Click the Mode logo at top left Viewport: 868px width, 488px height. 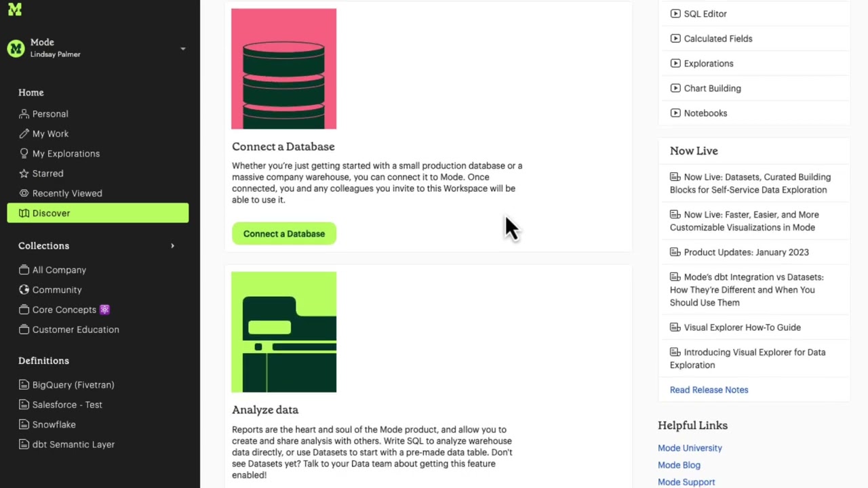pos(15,9)
